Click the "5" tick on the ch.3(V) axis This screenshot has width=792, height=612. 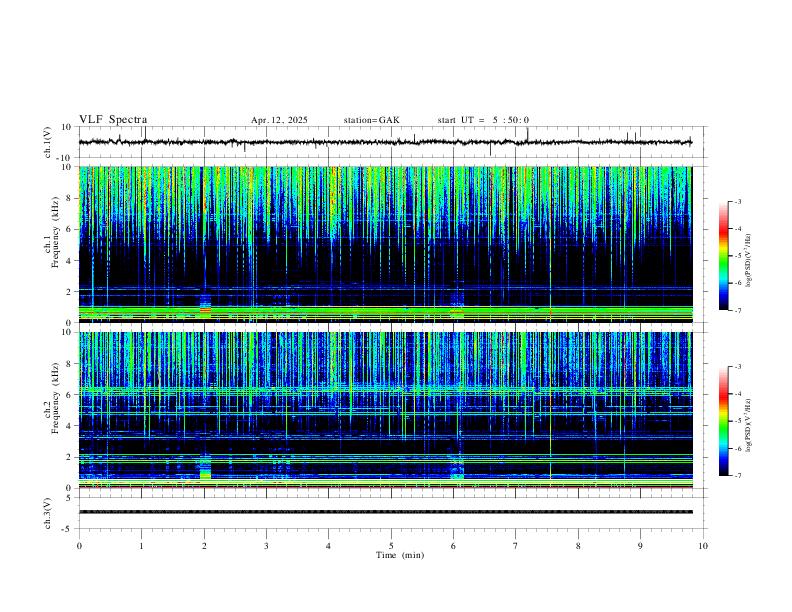click(70, 498)
